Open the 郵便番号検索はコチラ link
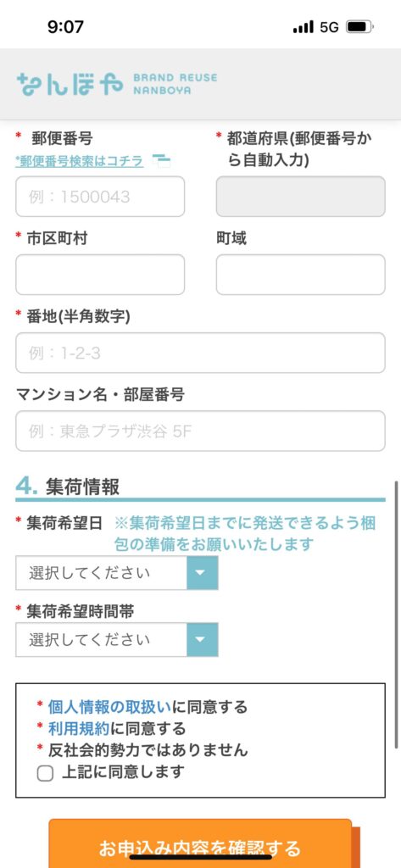Image resolution: width=401 pixels, height=868 pixels. [x=80, y=161]
